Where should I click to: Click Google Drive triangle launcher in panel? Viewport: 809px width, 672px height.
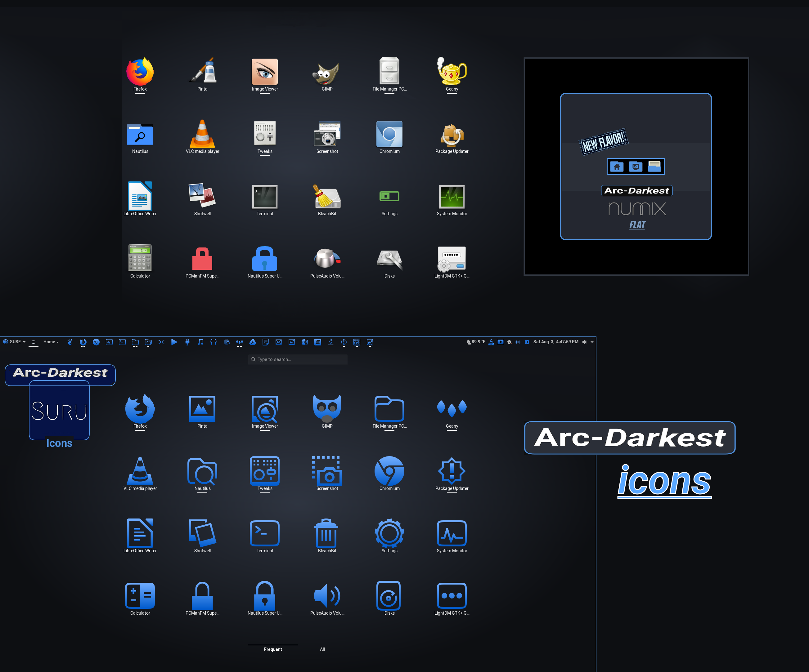[252, 342]
